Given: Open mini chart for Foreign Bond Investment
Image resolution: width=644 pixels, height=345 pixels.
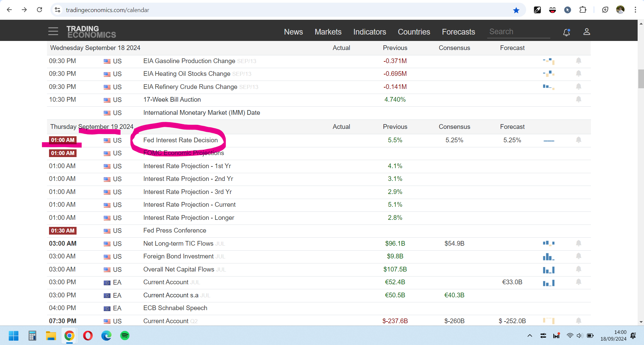Looking at the screenshot, I should tap(549, 257).
